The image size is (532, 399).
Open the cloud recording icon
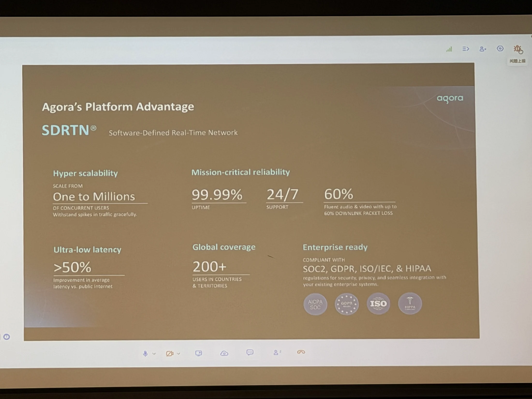click(x=224, y=353)
